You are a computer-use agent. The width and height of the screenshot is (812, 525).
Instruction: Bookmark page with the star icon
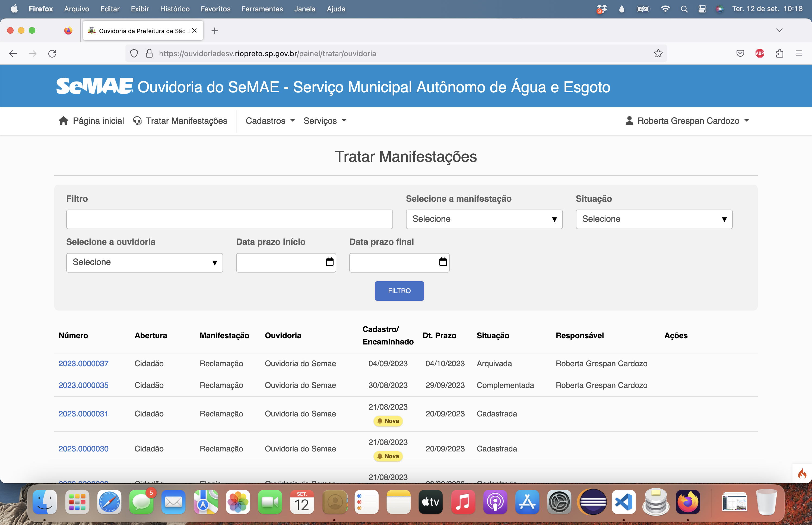(x=658, y=53)
